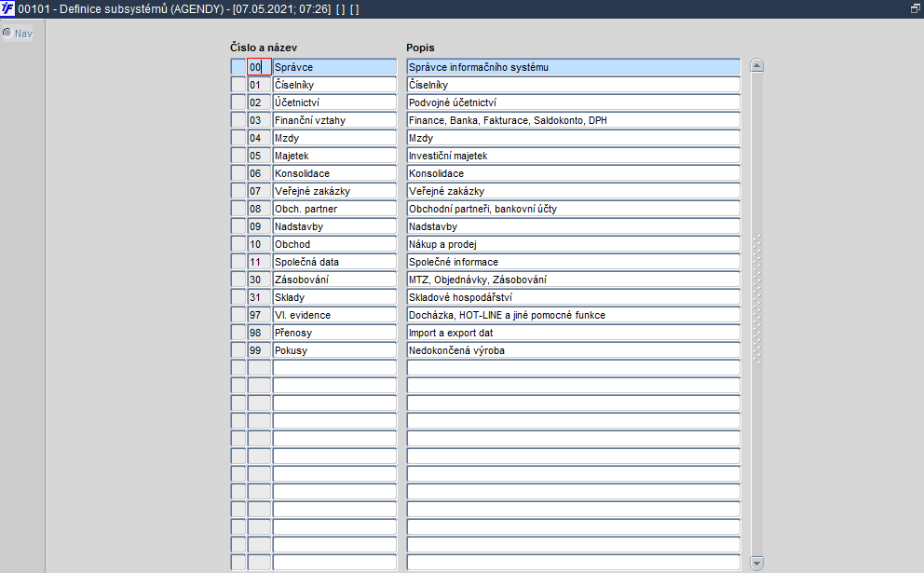Select the Nav radio button
This screenshot has width=924, height=573.
click(7, 33)
